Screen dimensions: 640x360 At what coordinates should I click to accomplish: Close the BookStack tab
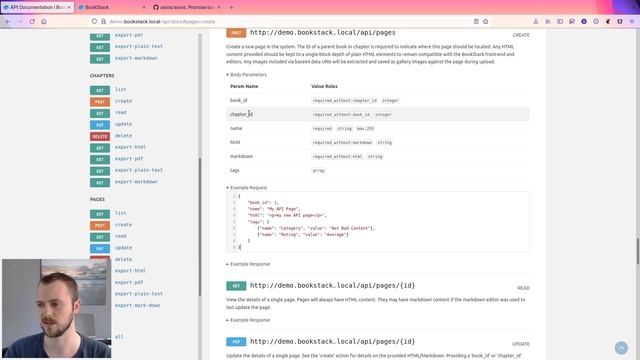coord(144,7)
